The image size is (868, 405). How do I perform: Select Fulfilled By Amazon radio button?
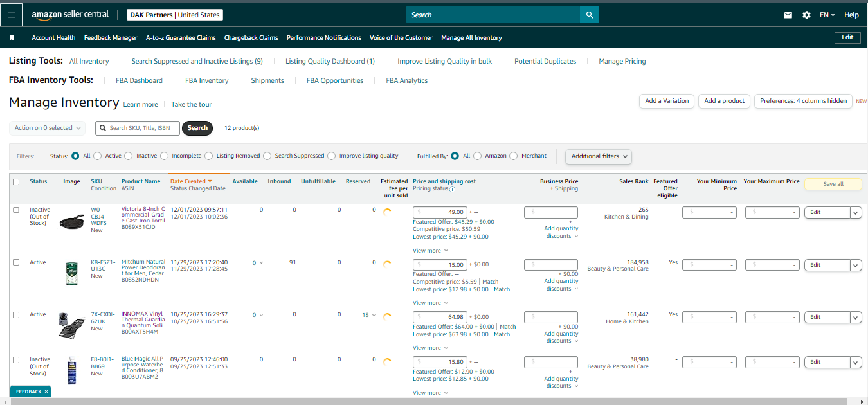click(x=477, y=156)
